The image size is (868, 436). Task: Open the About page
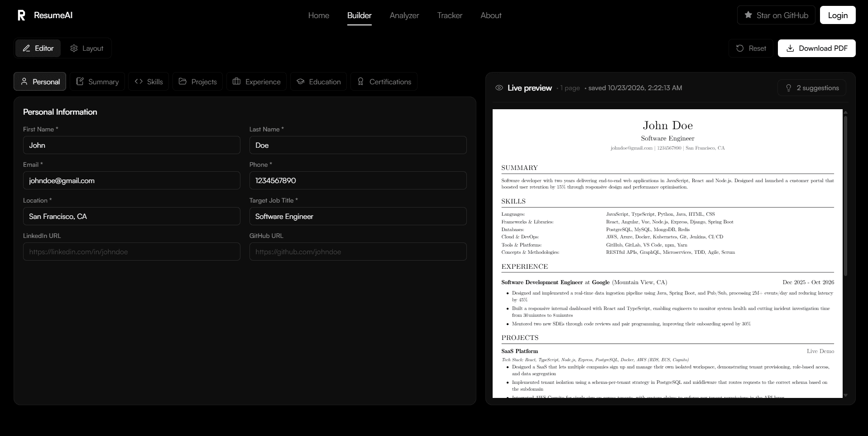(491, 15)
